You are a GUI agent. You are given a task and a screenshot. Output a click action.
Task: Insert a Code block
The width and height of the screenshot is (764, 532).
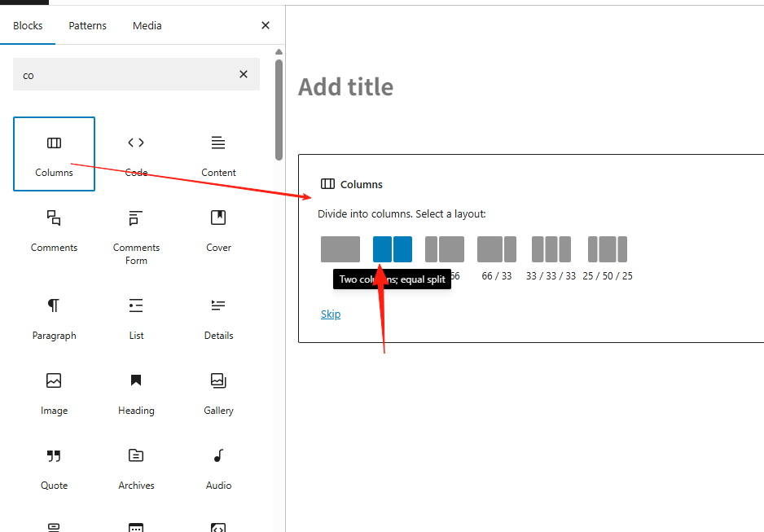tap(136, 154)
